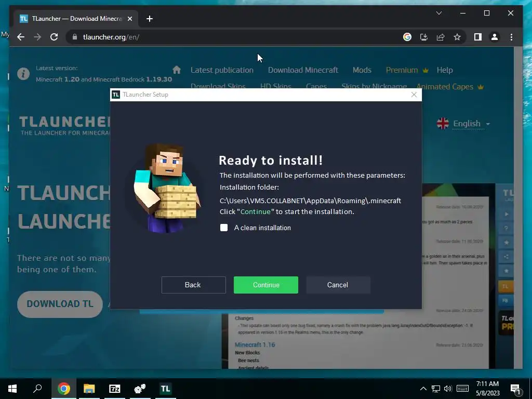532x399 pixels.
Task: Navigate forward in Chrome
Action: click(x=37, y=37)
